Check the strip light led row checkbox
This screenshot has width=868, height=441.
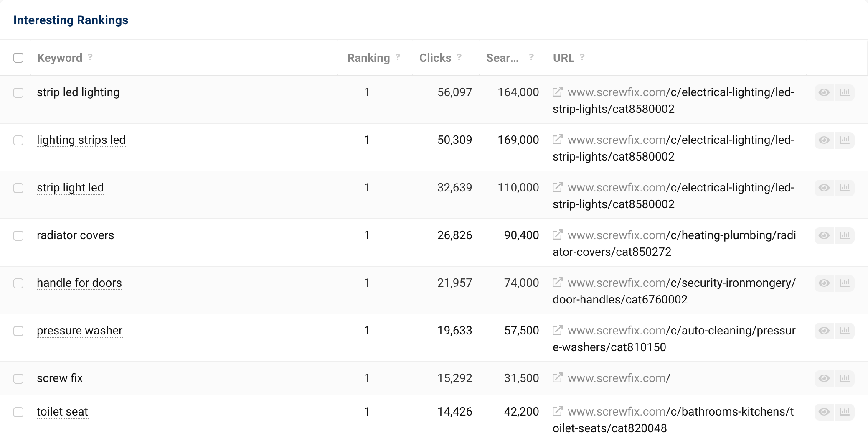pyautogui.click(x=18, y=188)
